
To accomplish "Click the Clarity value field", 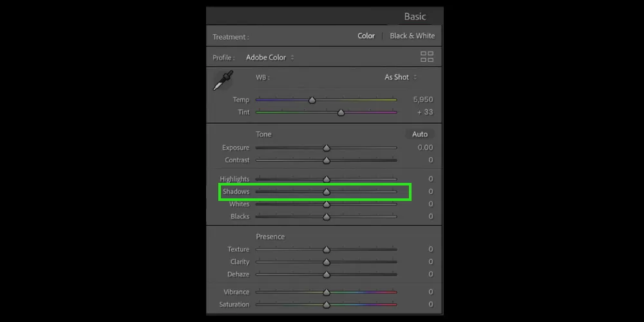I will (x=430, y=262).
